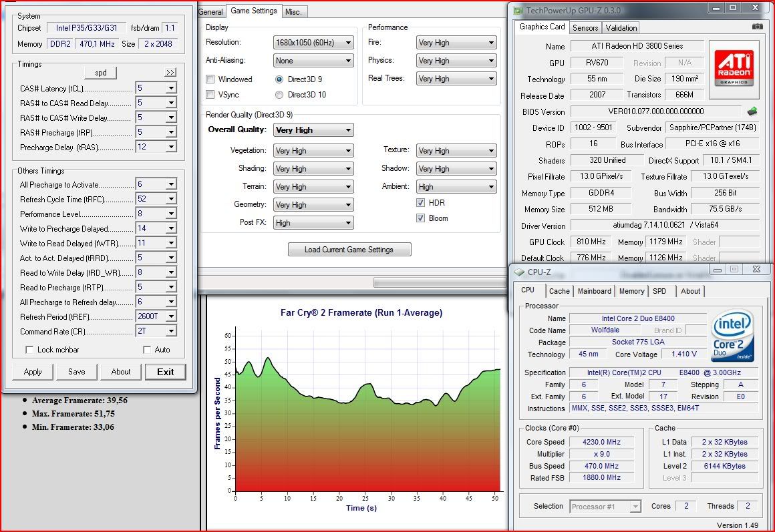The height and width of the screenshot is (532, 775).
Task: Switch to the Sensors tab in GPU-Z
Action: (x=585, y=27)
